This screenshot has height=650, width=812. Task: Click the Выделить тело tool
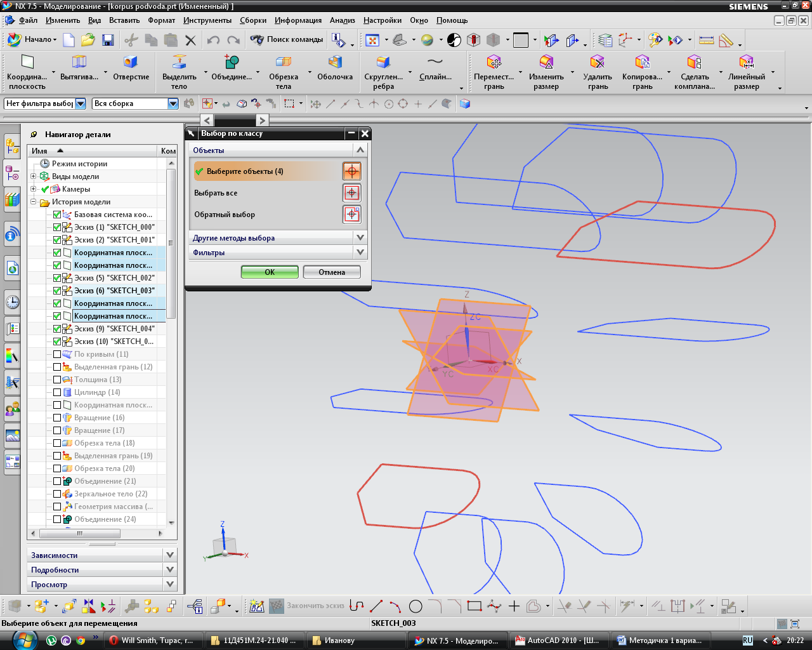[180, 72]
